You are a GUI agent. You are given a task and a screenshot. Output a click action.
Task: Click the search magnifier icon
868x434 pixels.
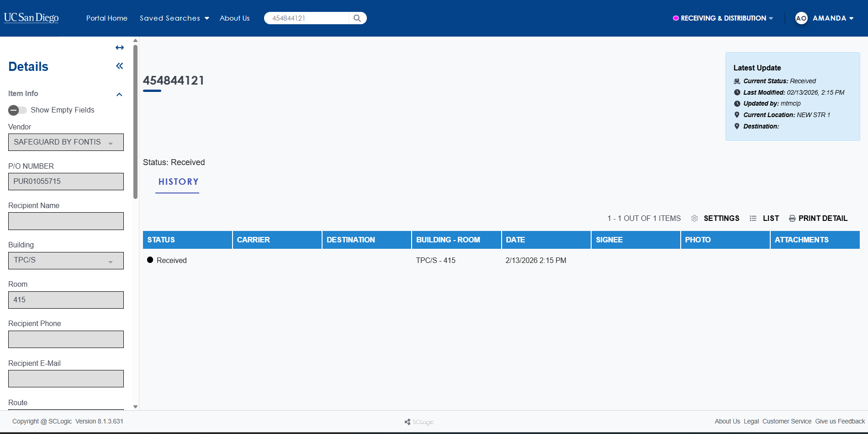pos(357,18)
